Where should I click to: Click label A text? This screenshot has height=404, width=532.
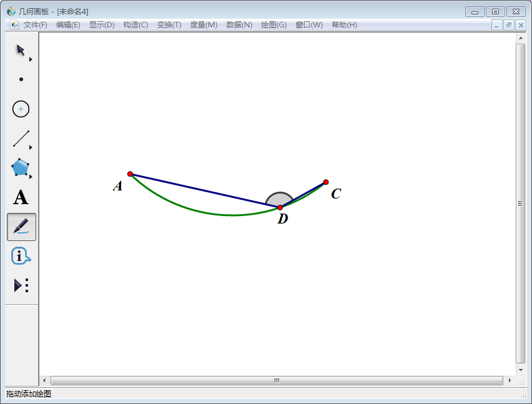(x=118, y=186)
